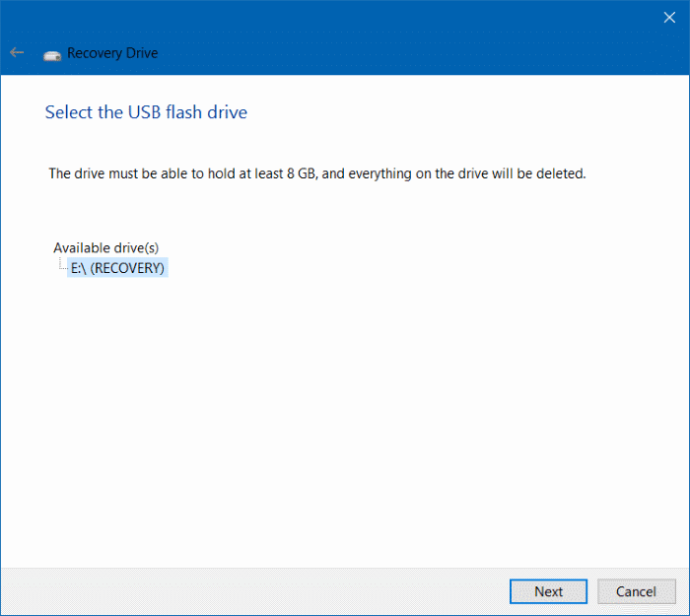Screen dimensions: 690x616
Task: Click the 'Select the USB flash drive' heading
Action: coord(146,112)
